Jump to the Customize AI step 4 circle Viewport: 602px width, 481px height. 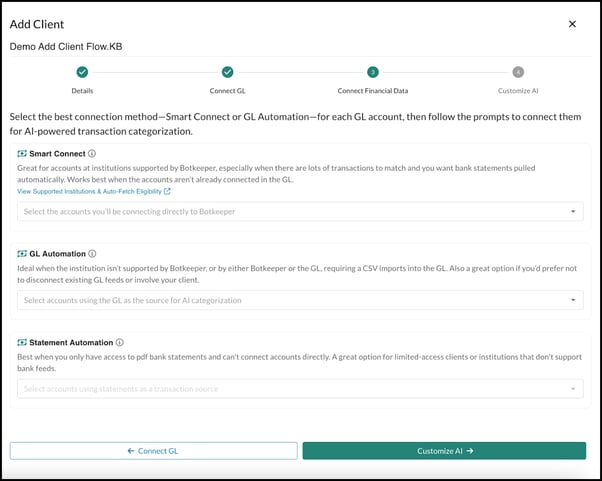517,72
